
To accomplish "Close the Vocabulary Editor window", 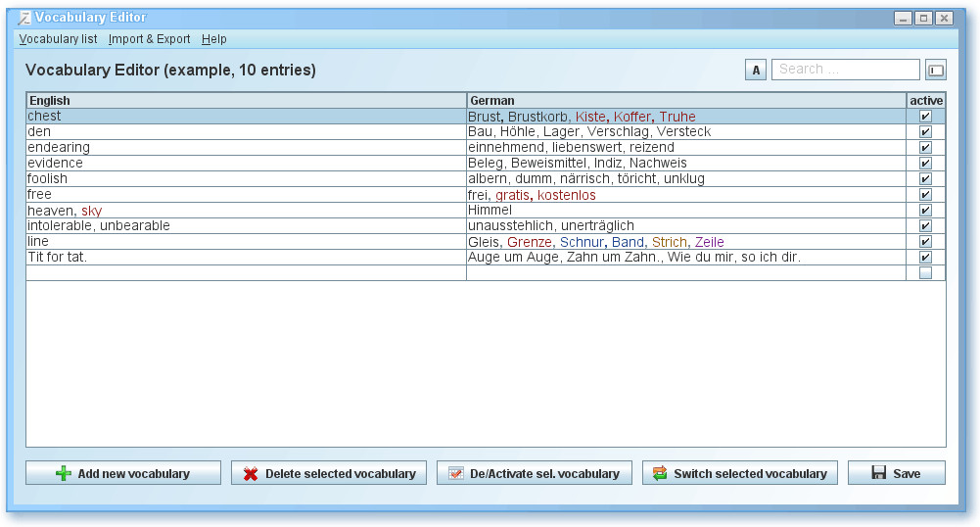I will pos(945,19).
